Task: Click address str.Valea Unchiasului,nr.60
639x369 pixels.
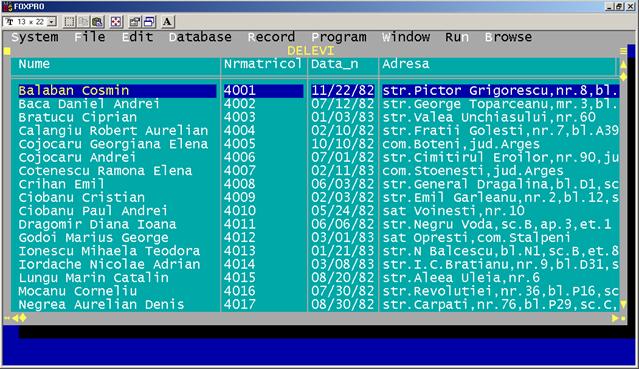Action: point(489,117)
